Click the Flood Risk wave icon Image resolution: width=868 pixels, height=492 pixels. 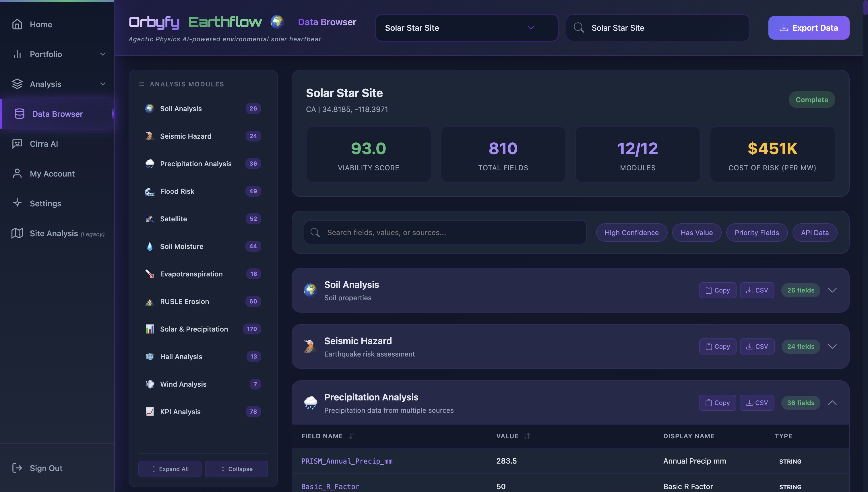[x=150, y=191]
